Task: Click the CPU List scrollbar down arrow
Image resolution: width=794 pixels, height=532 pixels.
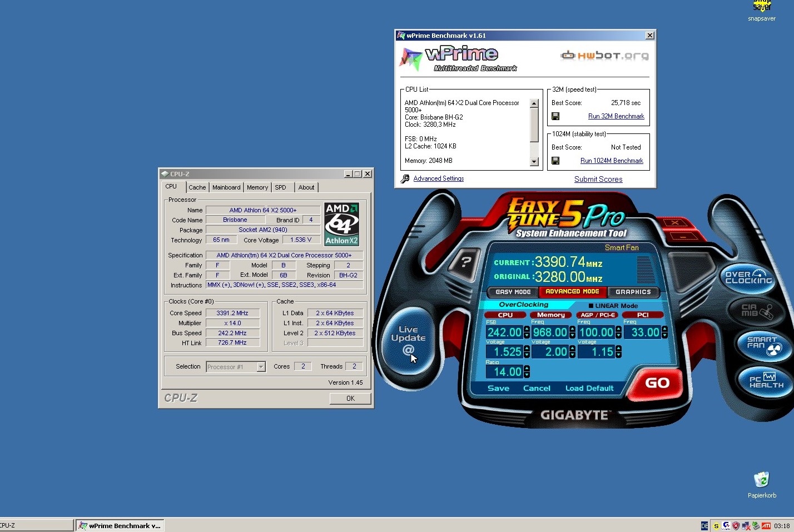Action: pos(534,162)
